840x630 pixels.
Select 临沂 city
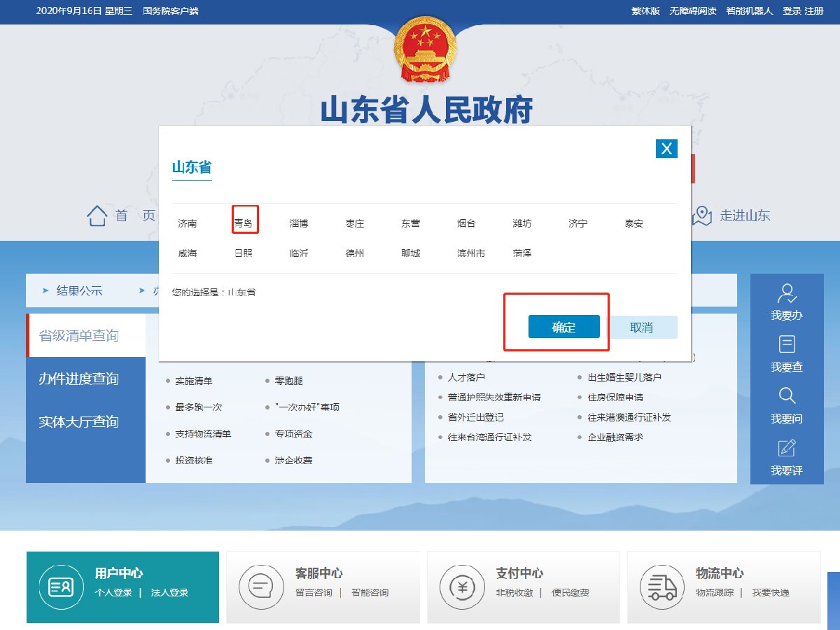[x=299, y=253]
